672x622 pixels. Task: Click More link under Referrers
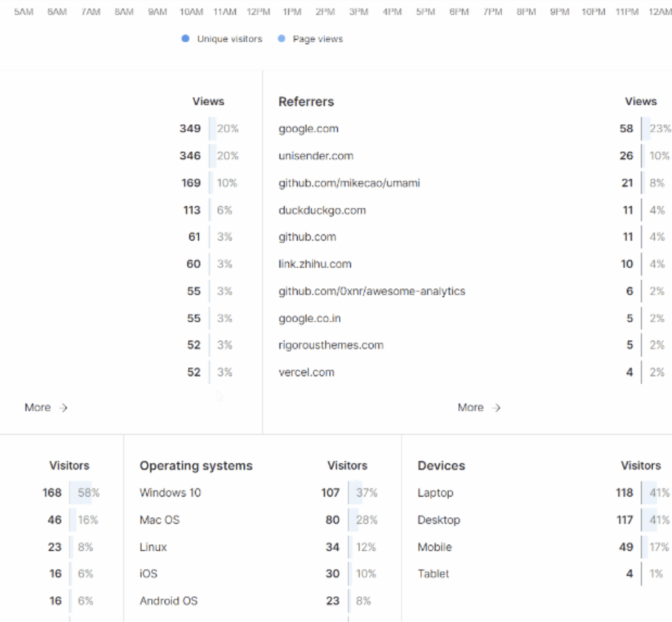tap(470, 407)
